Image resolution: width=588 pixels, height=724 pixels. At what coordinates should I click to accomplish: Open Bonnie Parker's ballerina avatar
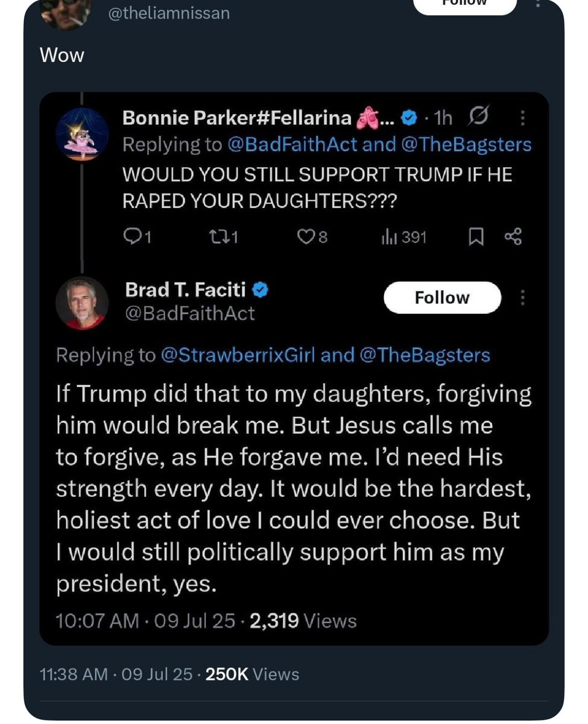point(82,134)
